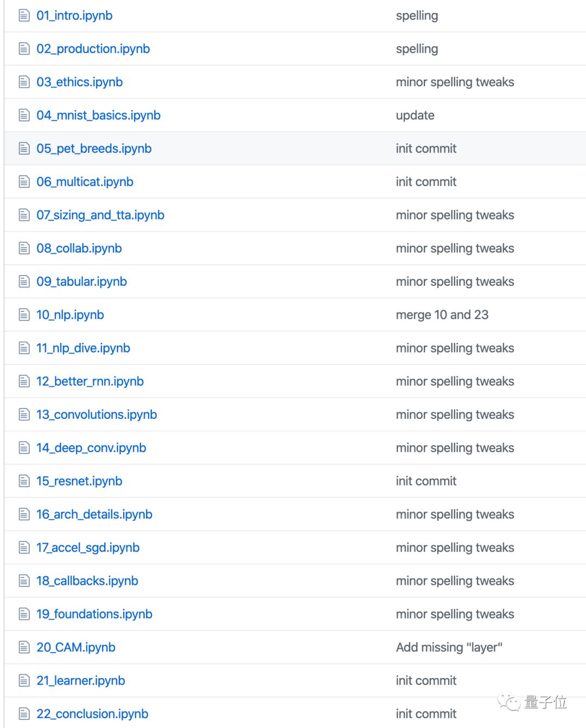View the 'Add missing "layer"' commit

coord(449,647)
